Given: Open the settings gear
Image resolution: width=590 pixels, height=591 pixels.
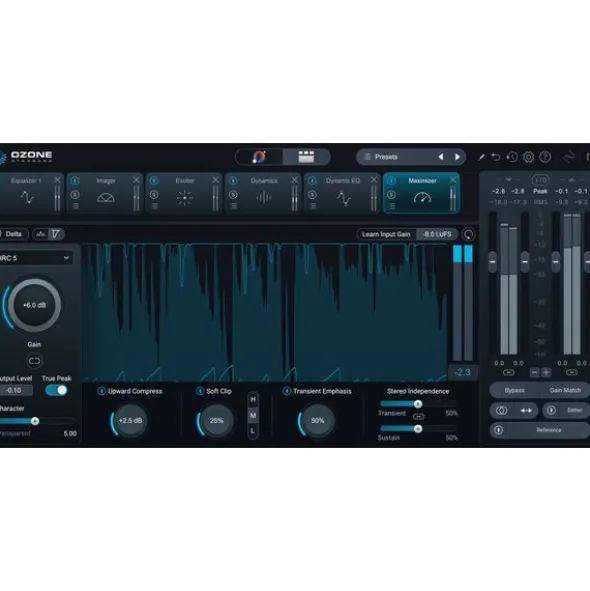Looking at the screenshot, I should coord(528,157).
